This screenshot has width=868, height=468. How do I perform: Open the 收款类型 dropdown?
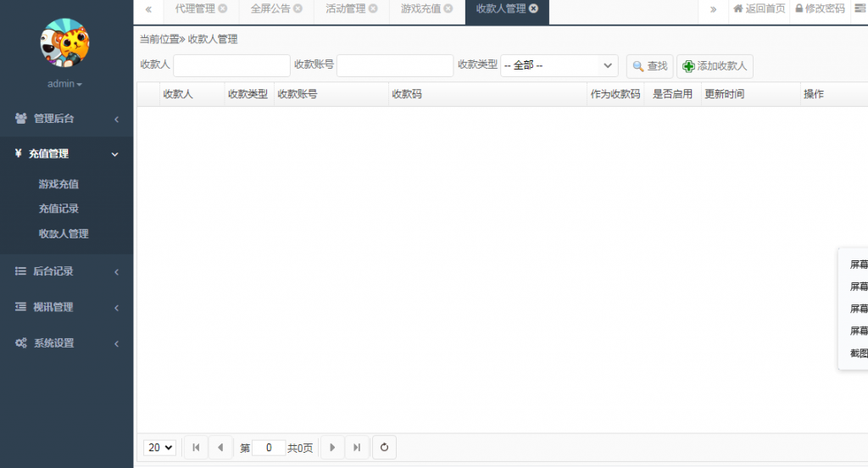pyautogui.click(x=559, y=65)
